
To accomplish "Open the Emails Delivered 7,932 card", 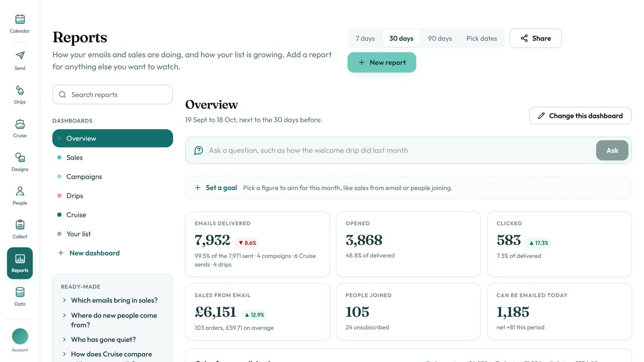I will (x=257, y=244).
